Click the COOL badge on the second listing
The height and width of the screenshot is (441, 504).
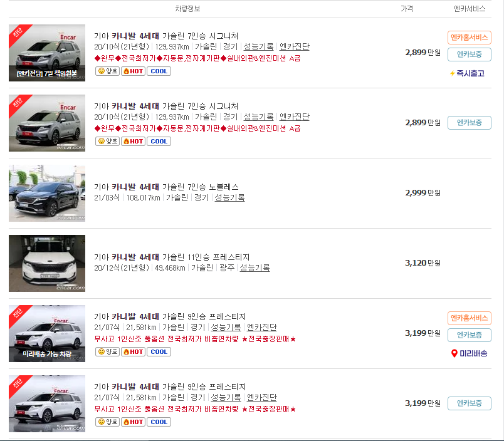coord(159,141)
